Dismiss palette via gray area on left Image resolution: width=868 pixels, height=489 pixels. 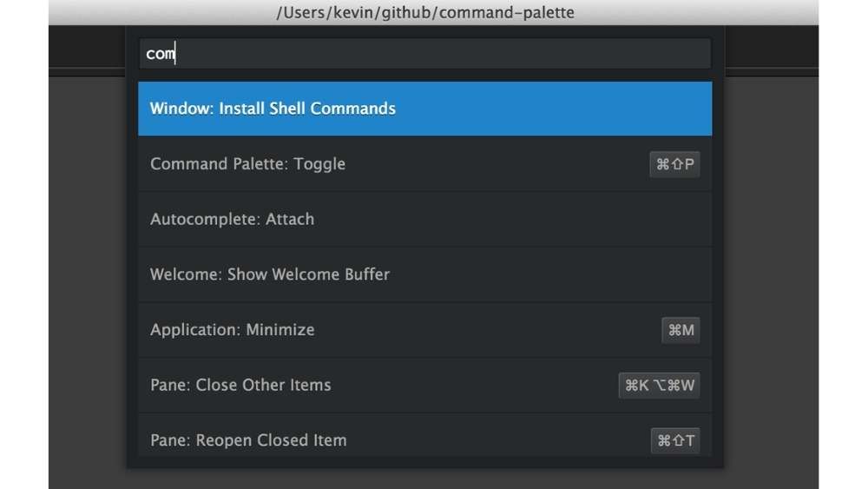[x=87, y=261]
